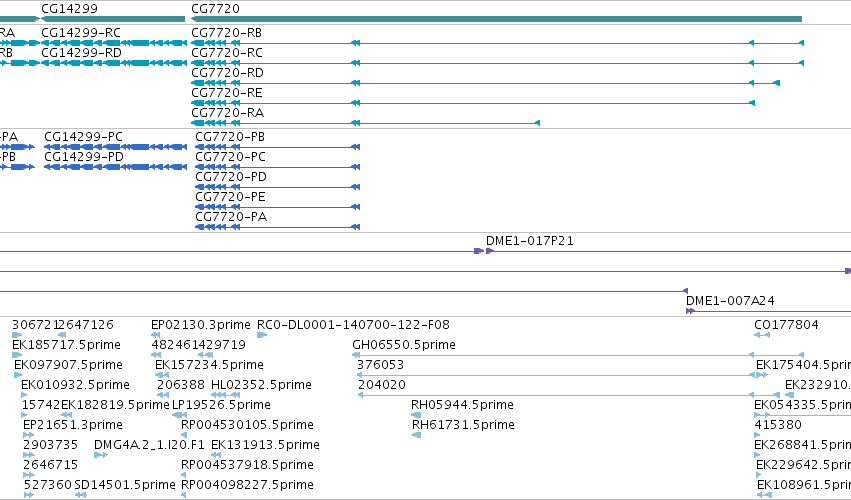This screenshot has height=500, width=851.
Task: Select BAC clone DME1-017P21
Action: pyautogui.click(x=530, y=241)
